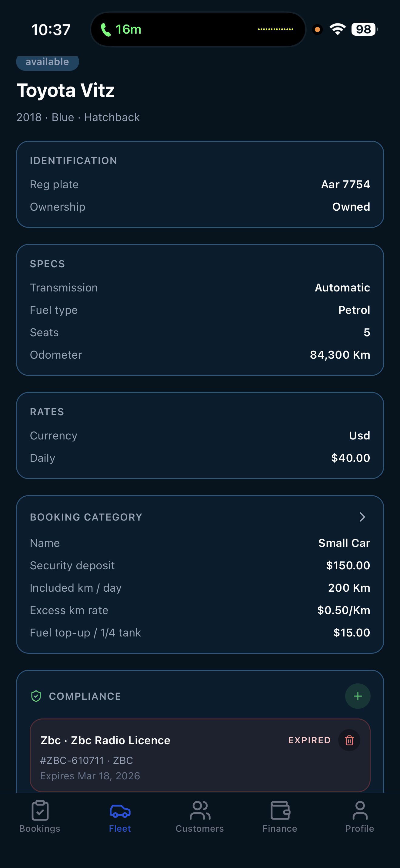
Task: Tap the Wi-Fi status icon
Action: pos(338,30)
